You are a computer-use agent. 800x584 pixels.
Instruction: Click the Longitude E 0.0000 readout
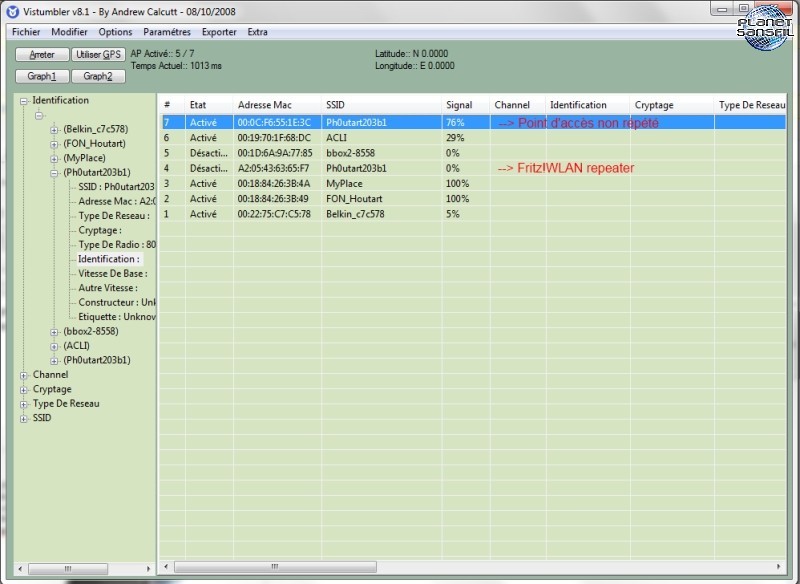pyautogui.click(x=414, y=66)
